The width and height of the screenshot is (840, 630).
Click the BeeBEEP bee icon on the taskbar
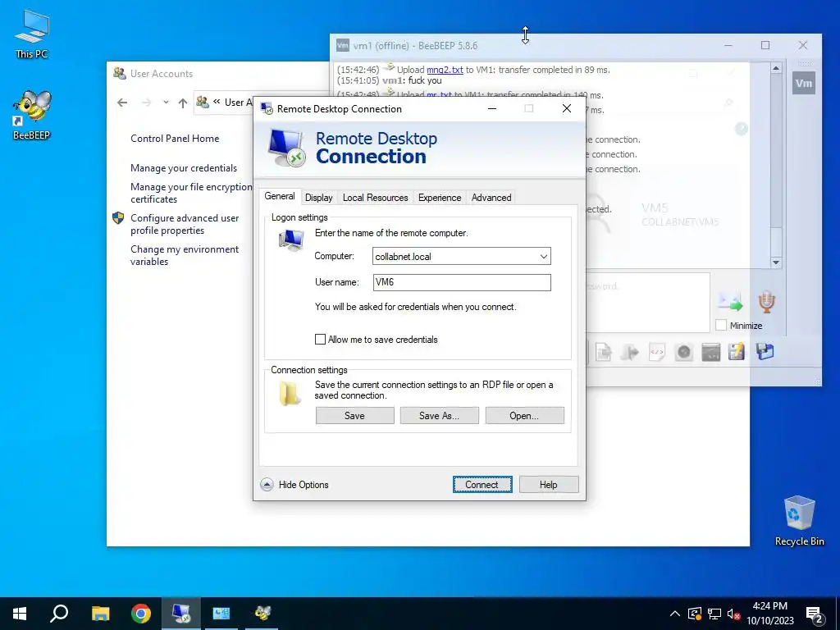point(262,614)
